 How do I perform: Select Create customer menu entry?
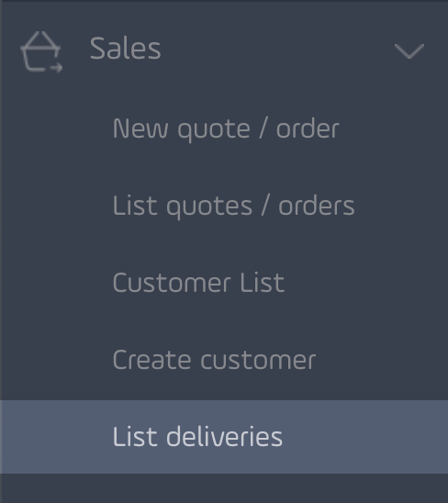215,360
